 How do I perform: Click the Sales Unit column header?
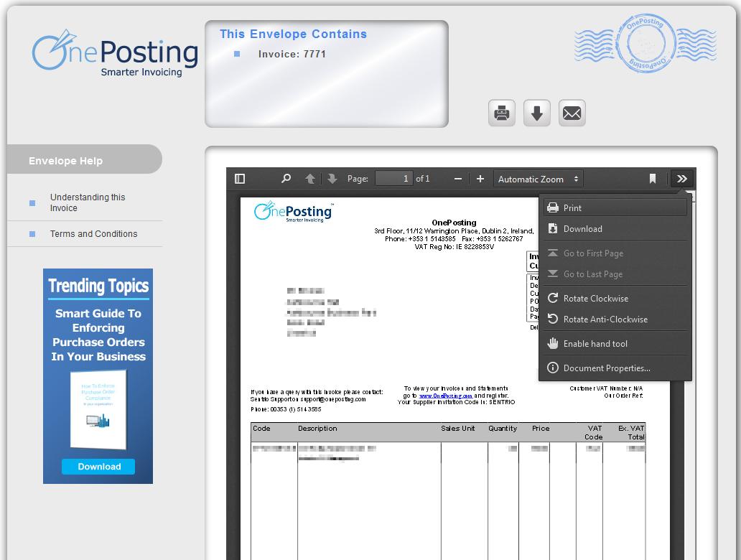(x=458, y=429)
